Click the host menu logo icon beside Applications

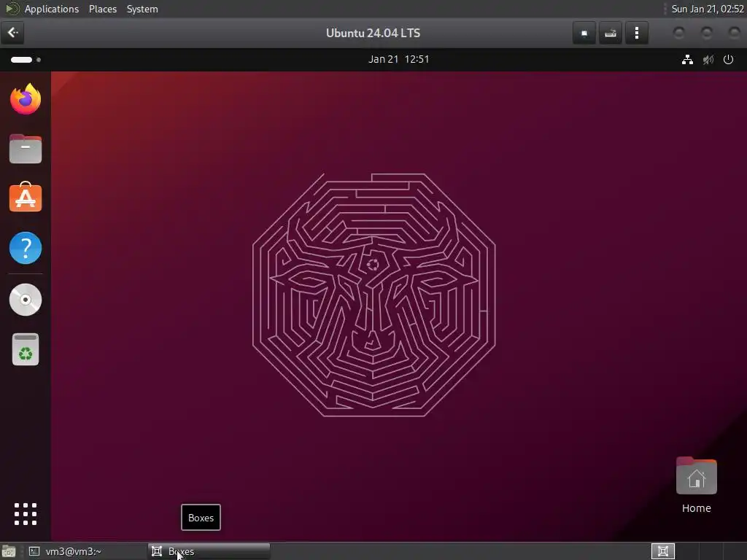tap(12, 9)
